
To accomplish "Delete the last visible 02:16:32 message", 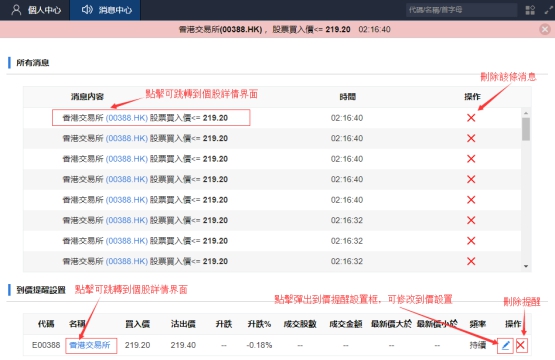I will coord(471,261).
